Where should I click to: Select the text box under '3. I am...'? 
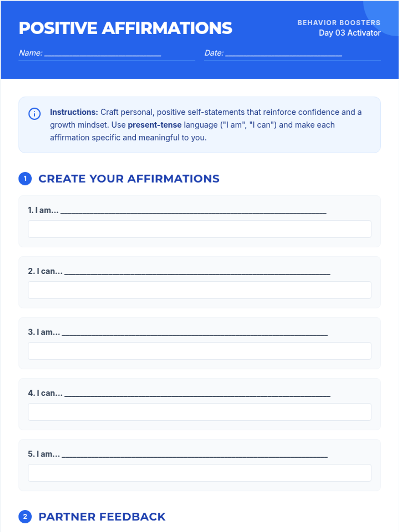pyautogui.click(x=199, y=351)
